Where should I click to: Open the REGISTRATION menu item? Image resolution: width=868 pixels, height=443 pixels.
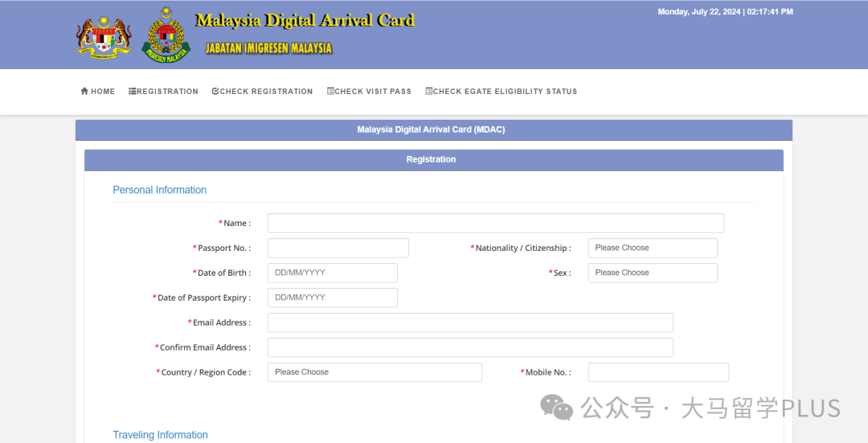click(163, 92)
